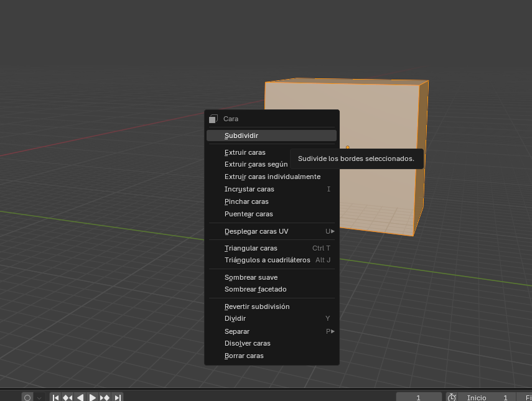This screenshot has width=532, height=401.
Task: Click Borrar caras to delete faces
Action: (243, 355)
